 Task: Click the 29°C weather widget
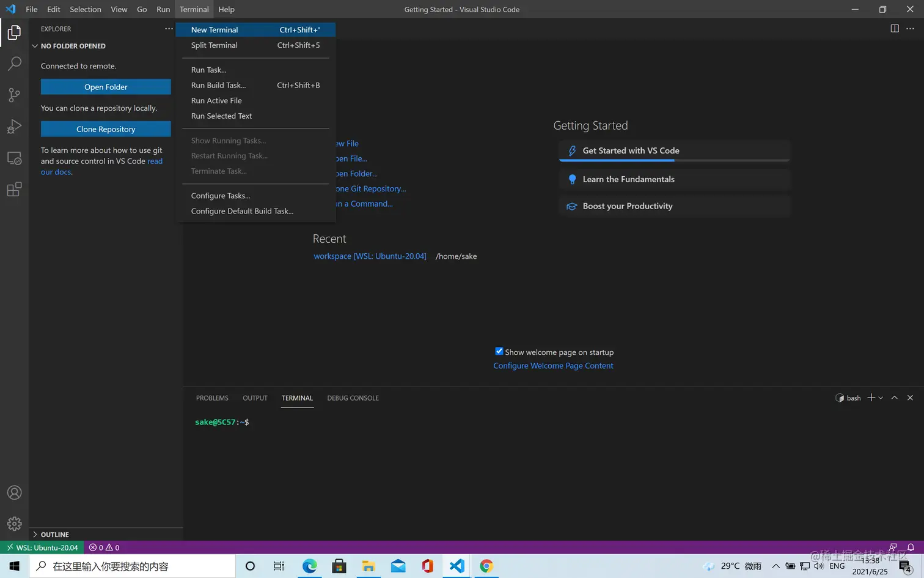[732, 566]
